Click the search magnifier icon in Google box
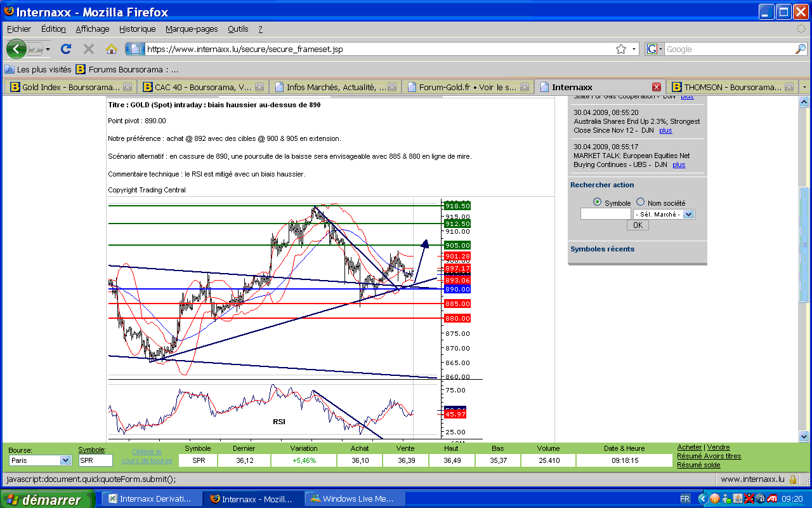Screen dimensions: 812x508 pos(801,49)
